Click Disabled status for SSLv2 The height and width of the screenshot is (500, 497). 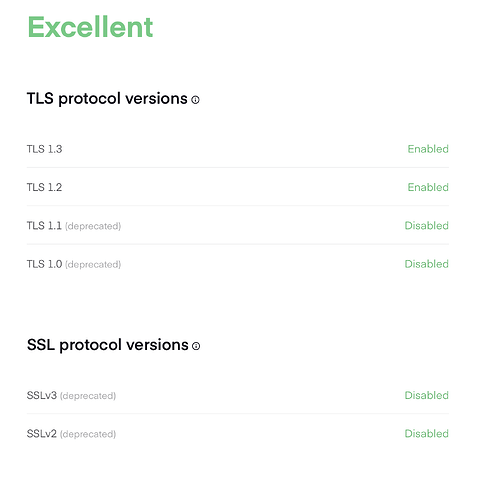(427, 434)
